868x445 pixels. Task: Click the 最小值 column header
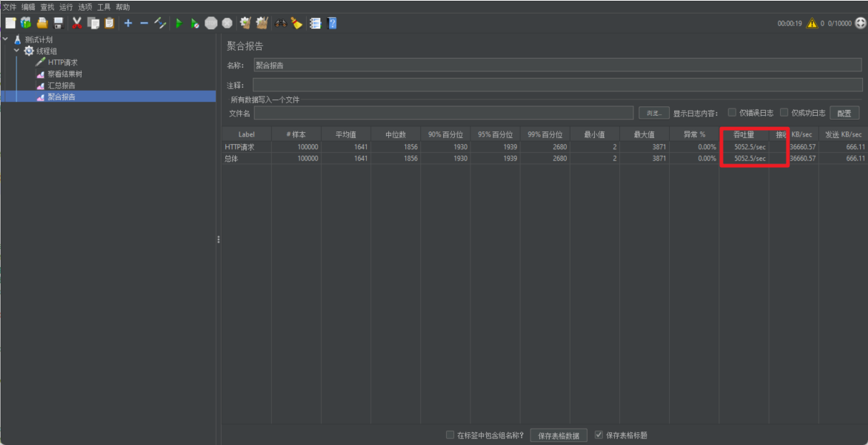pos(595,134)
